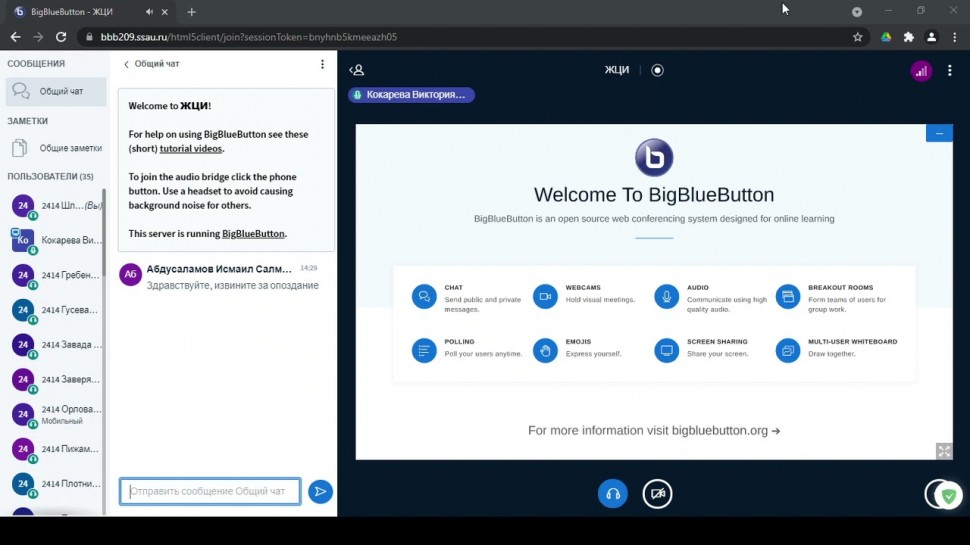This screenshot has height=545, width=970.
Task: Open the connection status signal icon
Action: pos(920,70)
